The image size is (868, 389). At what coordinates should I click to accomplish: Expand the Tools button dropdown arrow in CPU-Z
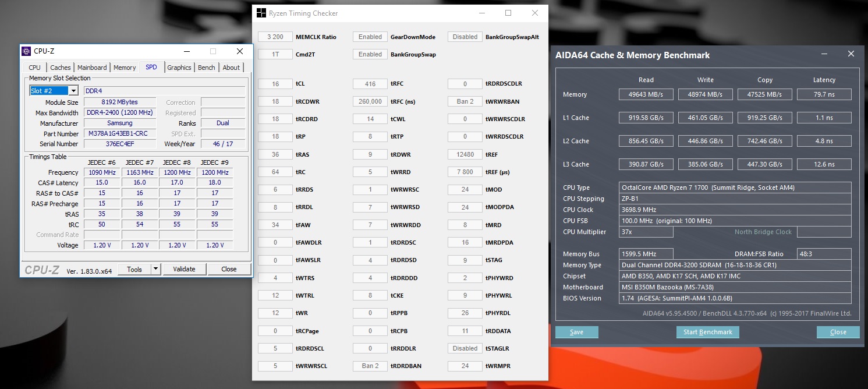155,269
